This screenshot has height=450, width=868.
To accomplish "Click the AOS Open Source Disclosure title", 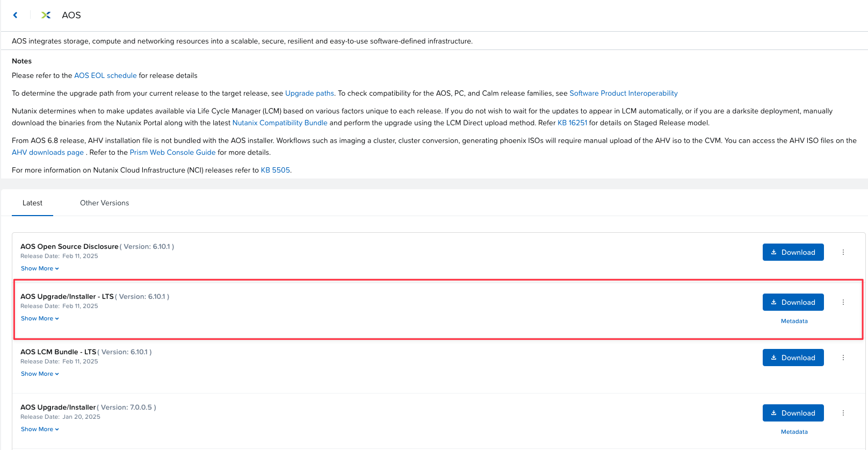I will pos(69,247).
